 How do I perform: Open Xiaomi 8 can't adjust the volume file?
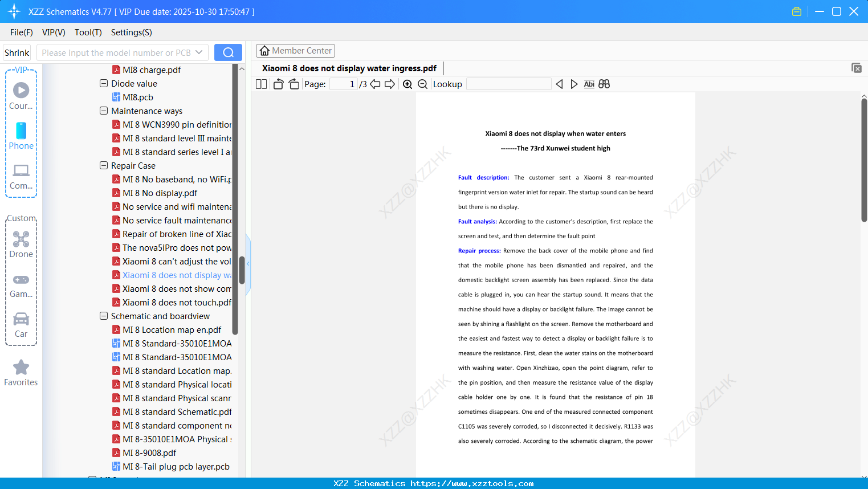tap(172, 261)
